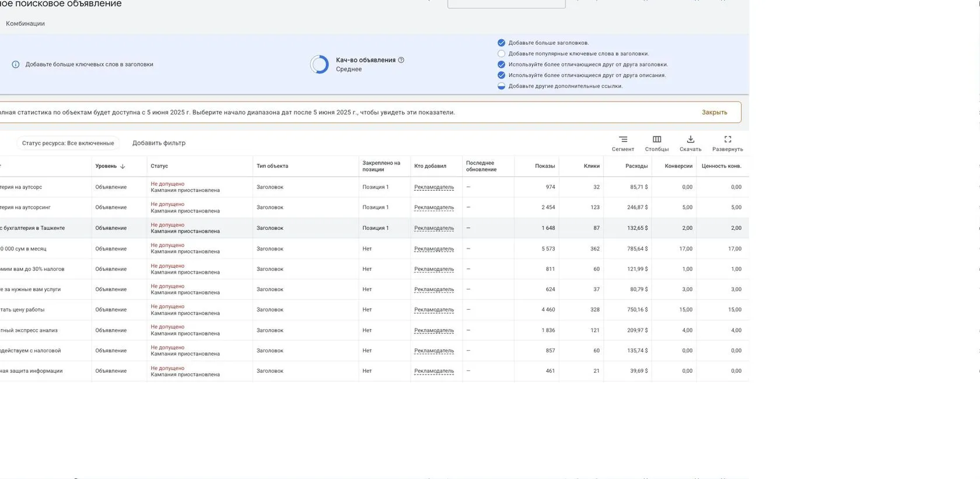Click the 'действуем с налоговой' headline cell
This screenshot has height=479, width=980.
[x=45, y=351]
